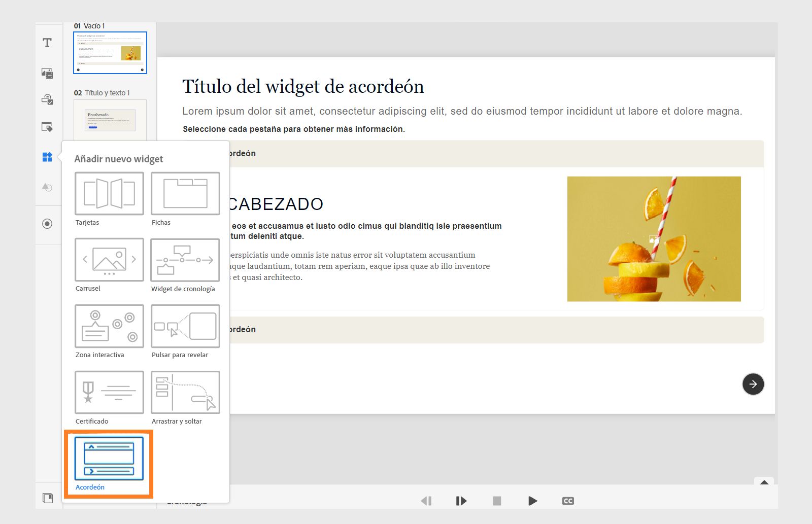Stop the timeline playback
Screen dimensions: 812x524
[497, 501]
